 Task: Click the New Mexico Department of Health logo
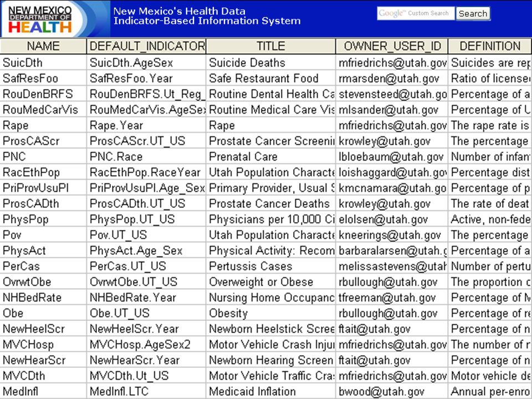40,19
